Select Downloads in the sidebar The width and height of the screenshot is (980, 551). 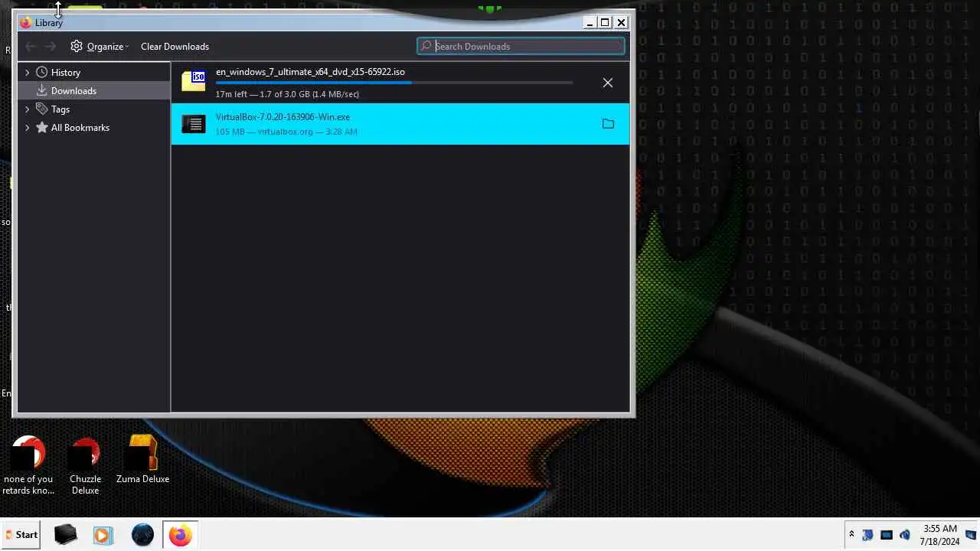click(x=93, y=91)
